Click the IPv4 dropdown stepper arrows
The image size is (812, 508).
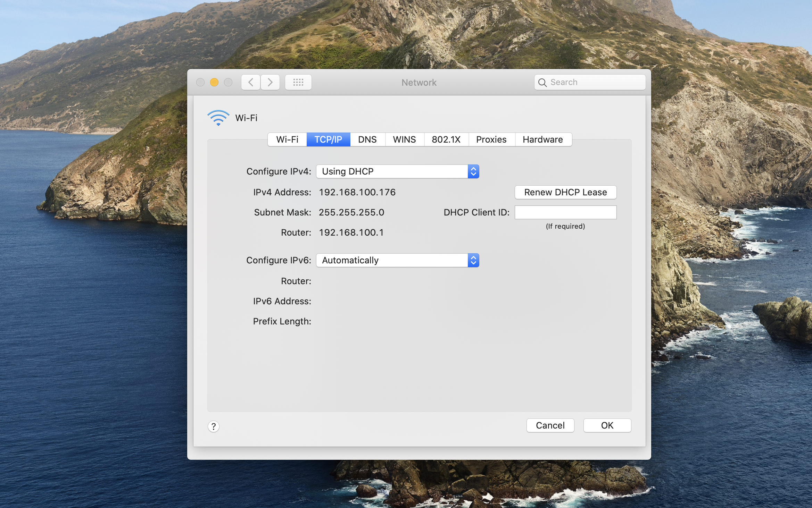473,171
